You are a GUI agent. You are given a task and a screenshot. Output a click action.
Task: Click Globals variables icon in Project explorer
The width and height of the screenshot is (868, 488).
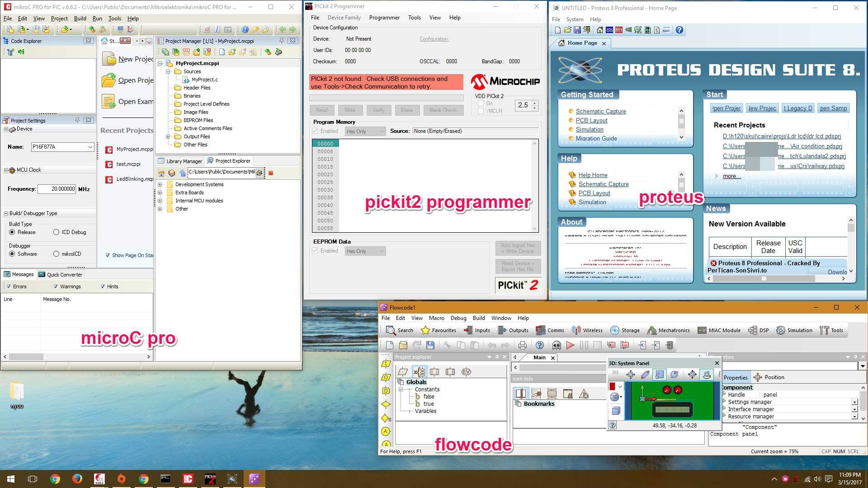click(x=419, y=372)
